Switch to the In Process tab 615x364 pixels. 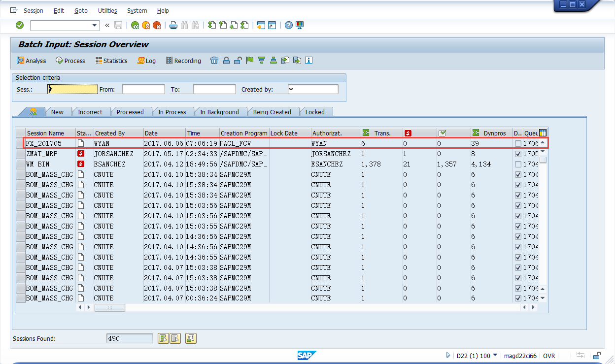click(172, 112)
